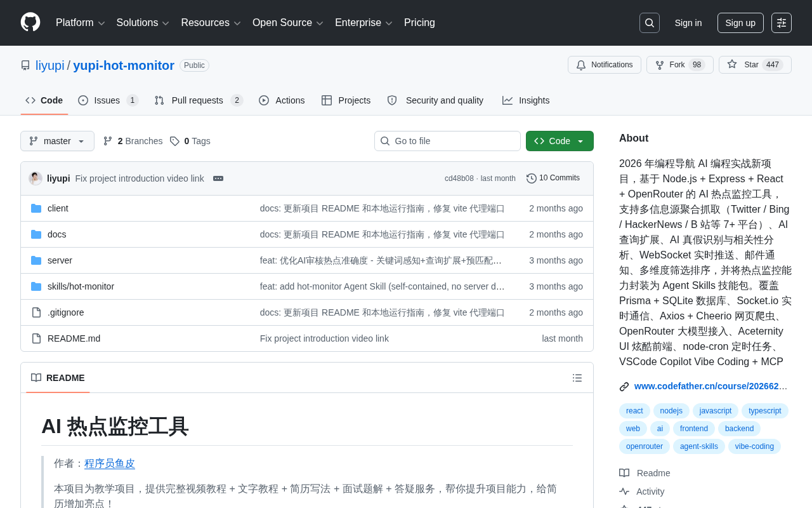Select the react topic tag
The image size is (812, 508).
pyautogui.click(x=634, y=411)
